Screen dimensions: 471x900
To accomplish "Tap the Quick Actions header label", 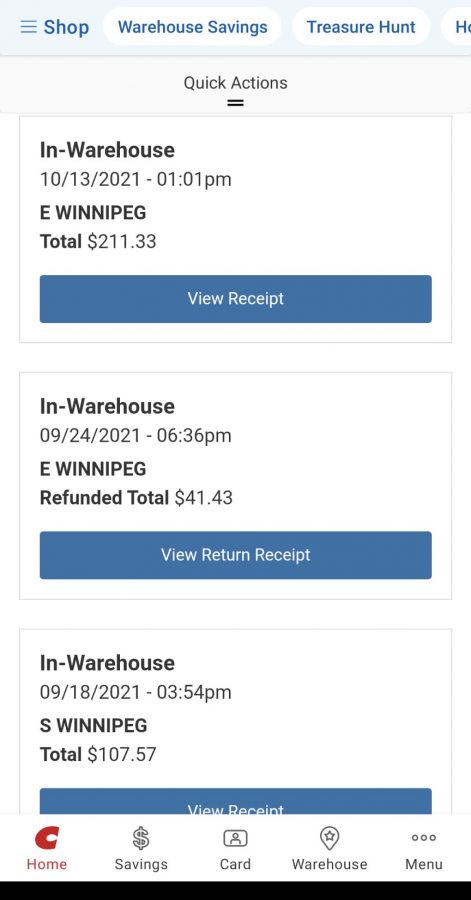I will click(x=235, y=83).
